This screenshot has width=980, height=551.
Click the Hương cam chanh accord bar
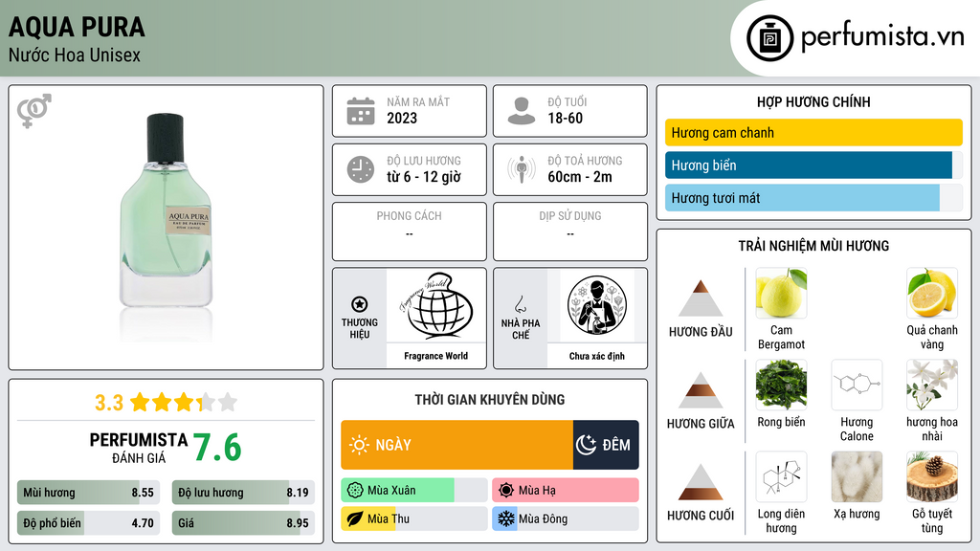813,132
